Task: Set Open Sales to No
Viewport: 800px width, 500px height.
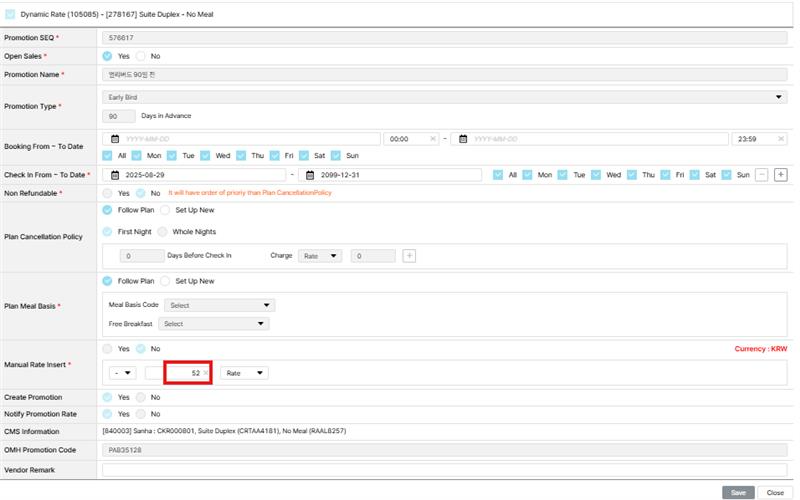Action: [141, 56]
